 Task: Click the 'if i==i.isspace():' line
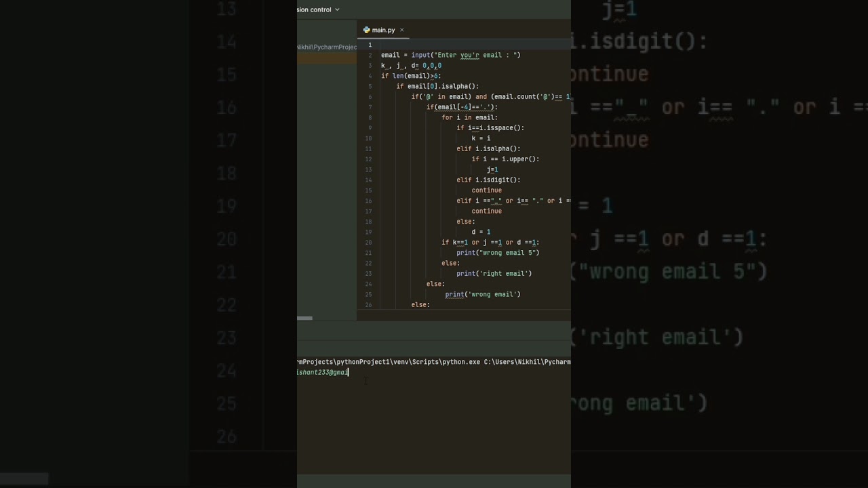490,128
